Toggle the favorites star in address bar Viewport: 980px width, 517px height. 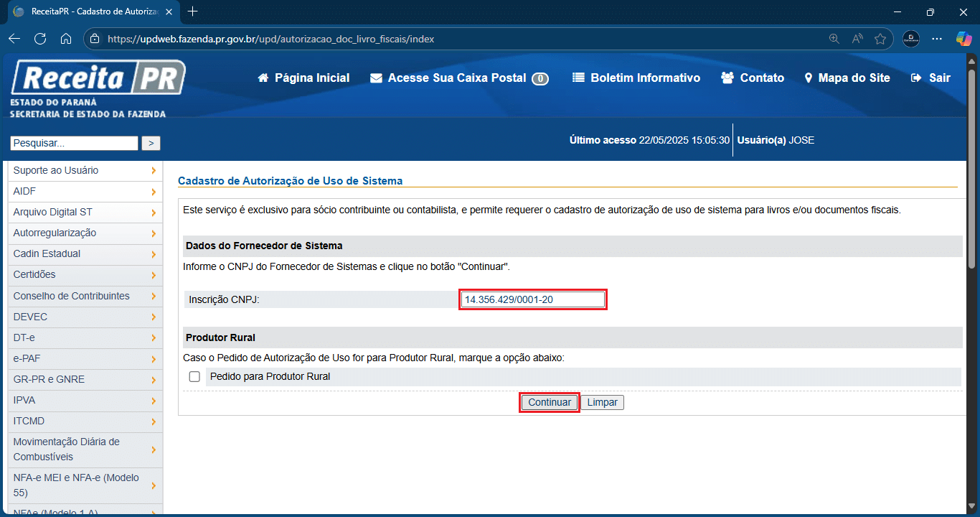[880, 39]
